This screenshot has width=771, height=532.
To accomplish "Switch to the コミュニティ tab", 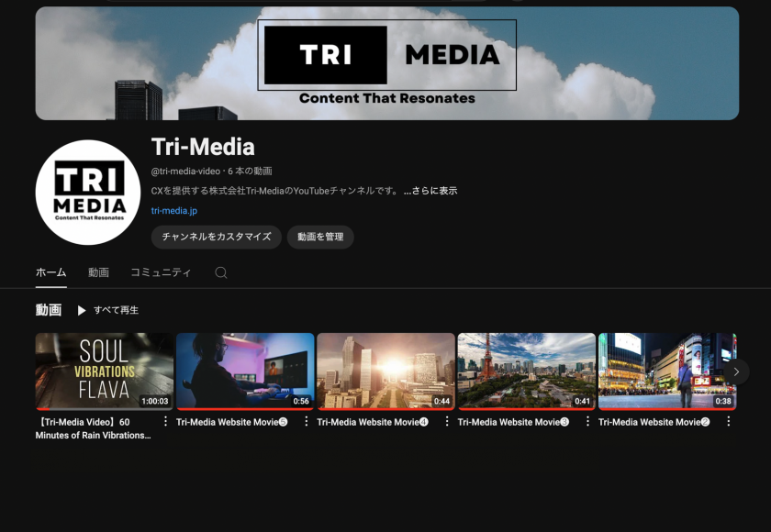I will click(162, 272).
